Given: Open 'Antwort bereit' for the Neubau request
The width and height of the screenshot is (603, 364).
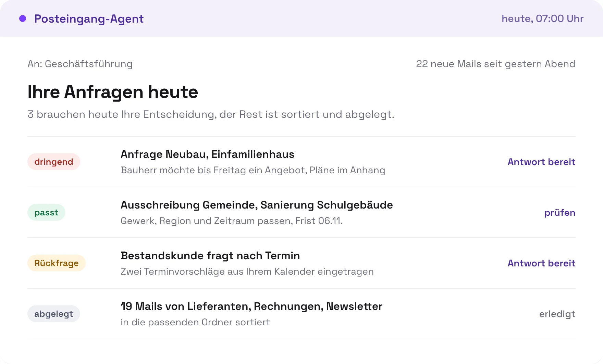Looking at the screenshot, I should click(x=541, y=162).
